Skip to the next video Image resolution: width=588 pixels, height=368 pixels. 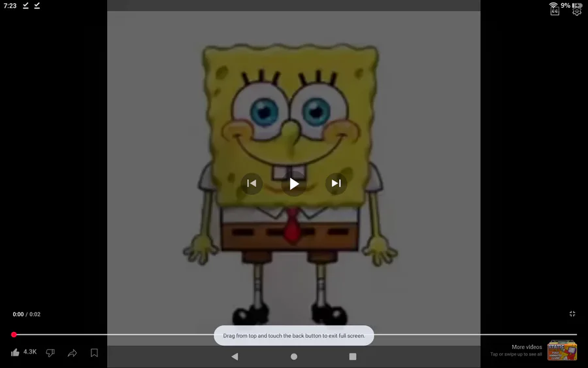[336, 184]
